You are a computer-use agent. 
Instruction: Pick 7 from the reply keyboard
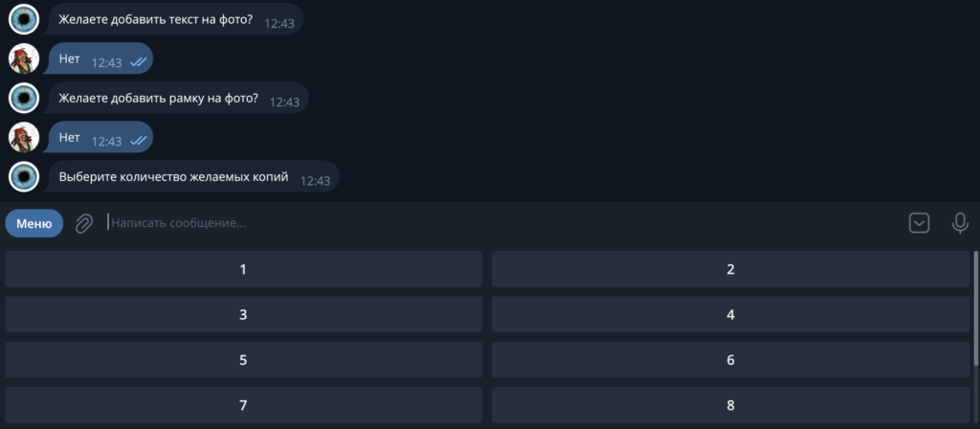(243, 405)
